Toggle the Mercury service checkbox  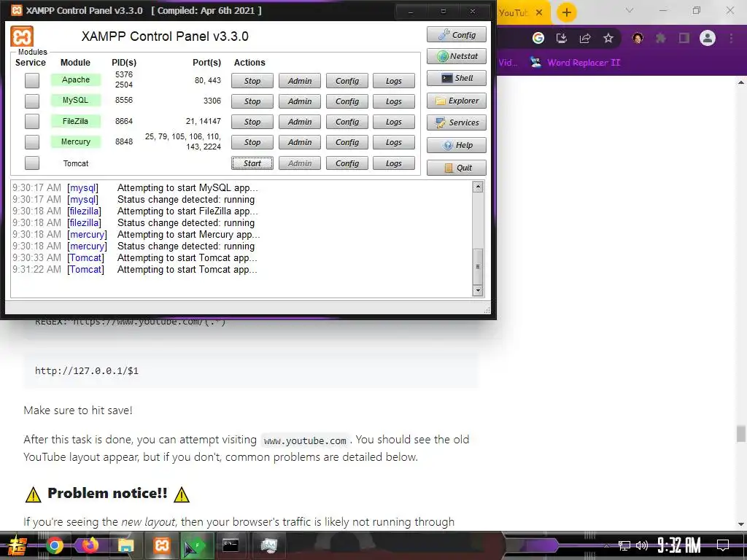click(x=32, y=142)
